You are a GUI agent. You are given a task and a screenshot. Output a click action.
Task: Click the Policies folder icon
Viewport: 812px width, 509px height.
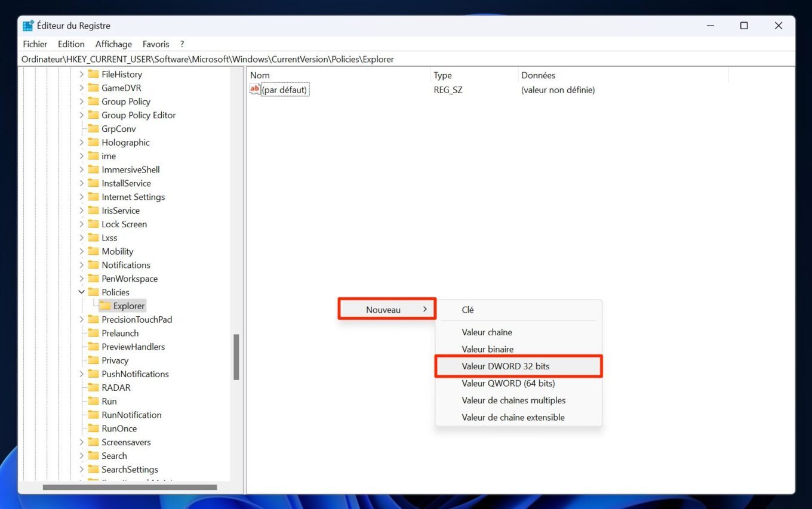click(93, 292)
